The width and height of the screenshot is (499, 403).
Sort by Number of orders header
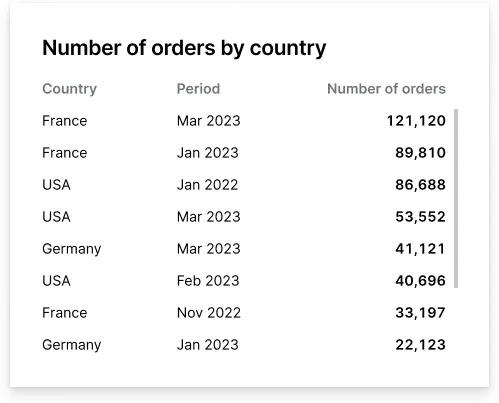point(386,89)
